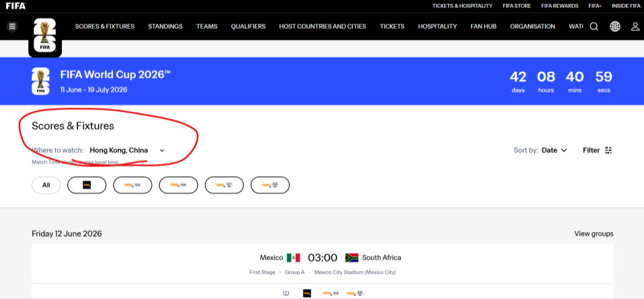Screen dimensions: 644x299
Task: Follow the Inside FIFA top link
Action: [626, 6]
